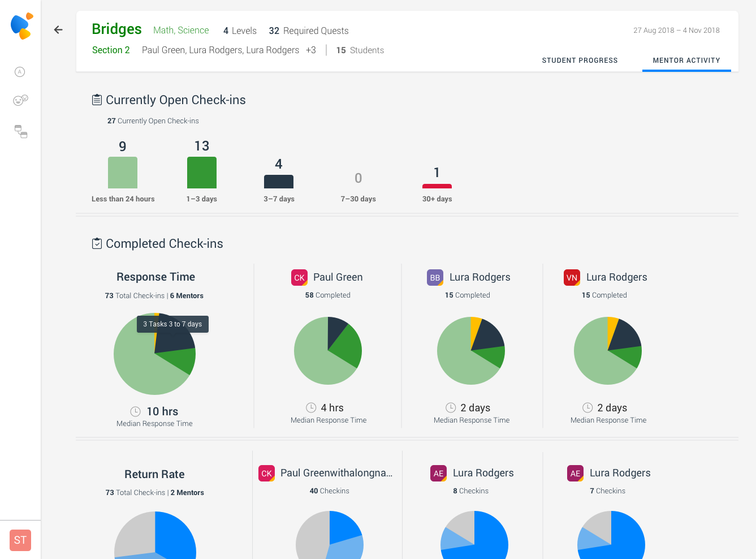Click the Return Rate overall pie chart
This screenshot has height=559, width=756.
click(155, 535)
